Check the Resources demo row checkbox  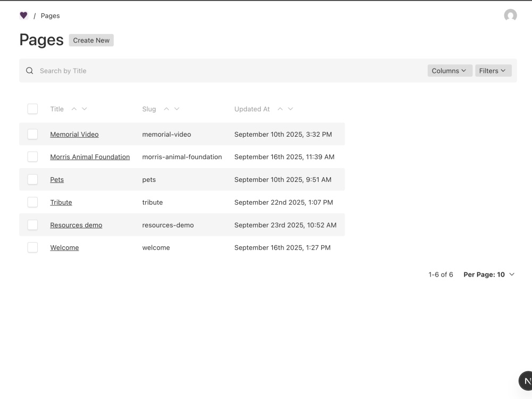32,225
